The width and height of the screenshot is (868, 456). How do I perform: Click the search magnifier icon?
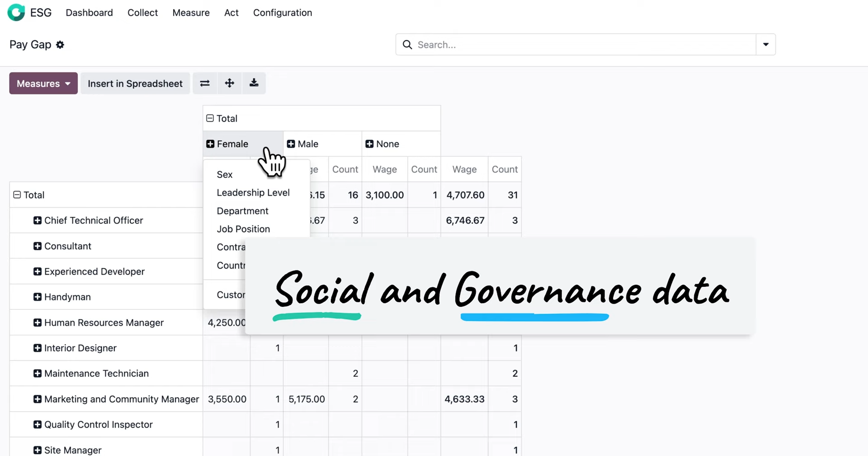click(x=407, y=44)
